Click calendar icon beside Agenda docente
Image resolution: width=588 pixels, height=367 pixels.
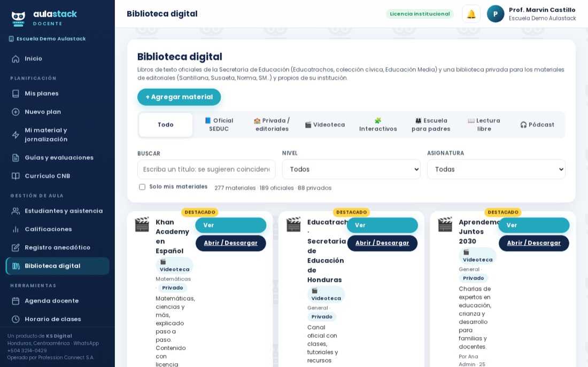point(16,301)
